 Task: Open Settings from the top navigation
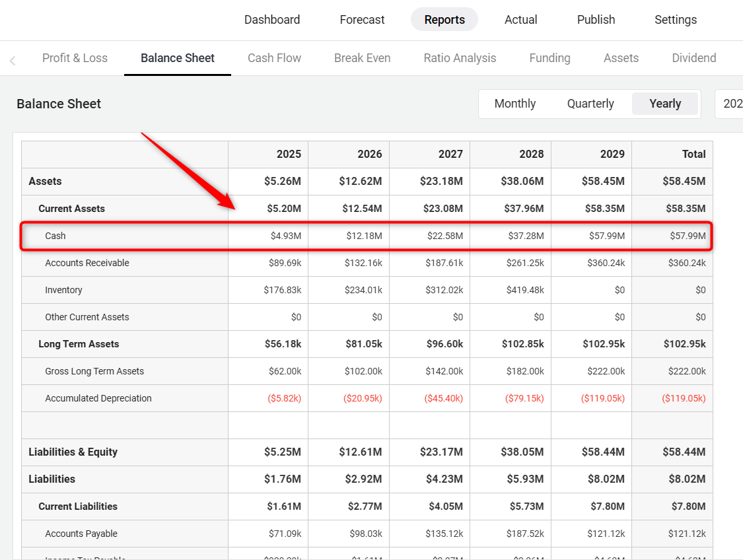point(676,20)
